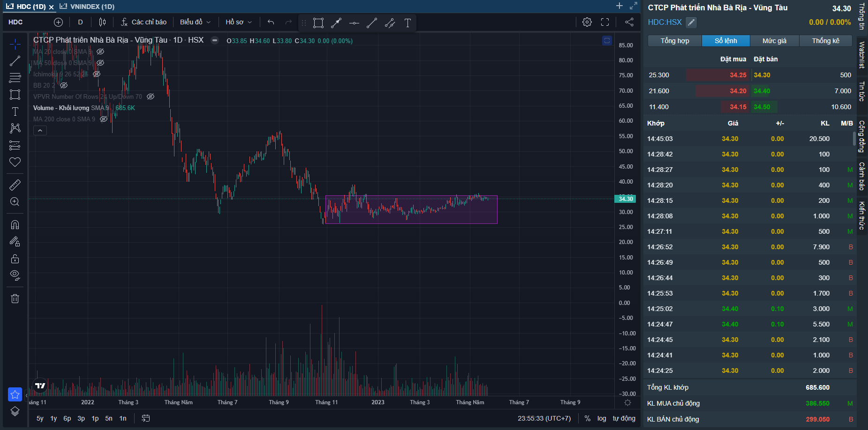Select the text tool in floating toolbar
Image resolution: width=868 pixels, height=430 pixels.
click(408, 22)
